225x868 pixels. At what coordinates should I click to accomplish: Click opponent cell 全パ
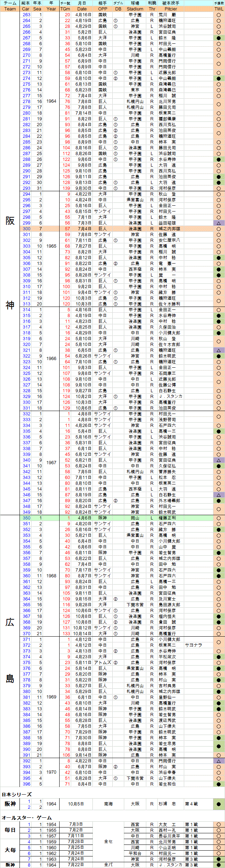tap(108, 865)
